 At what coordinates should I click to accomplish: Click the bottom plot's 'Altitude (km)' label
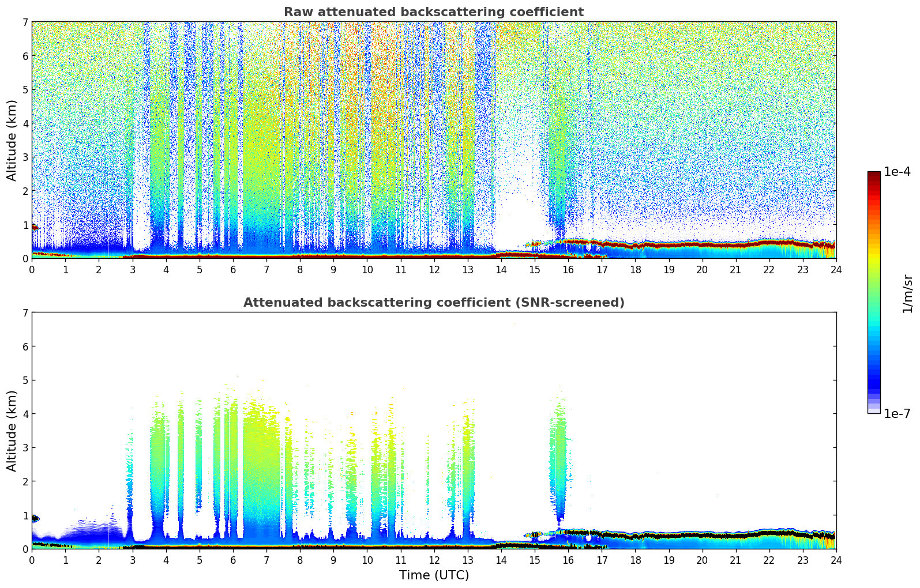coord(12,431)
